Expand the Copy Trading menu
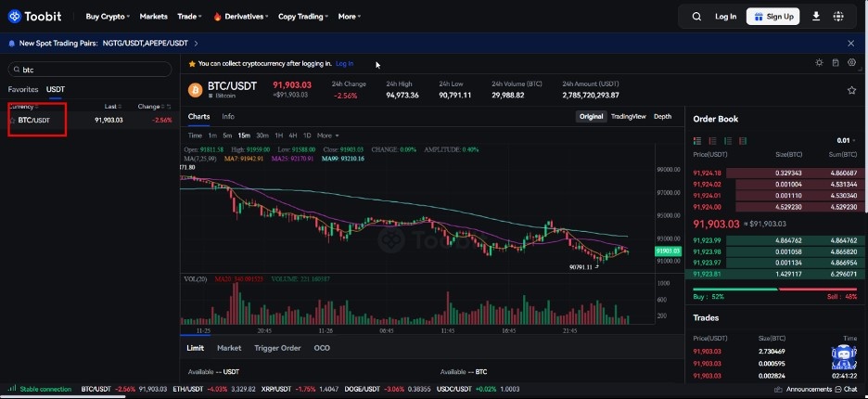Screen dimensions: 868x399 [x=303, y=17]
